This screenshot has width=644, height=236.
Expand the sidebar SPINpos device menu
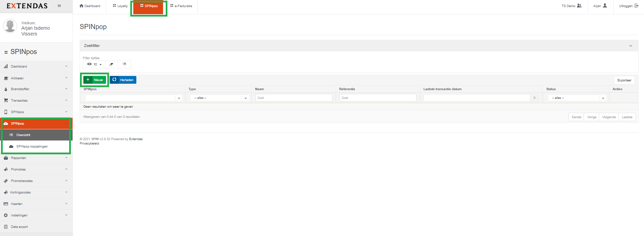pos(36,112)
